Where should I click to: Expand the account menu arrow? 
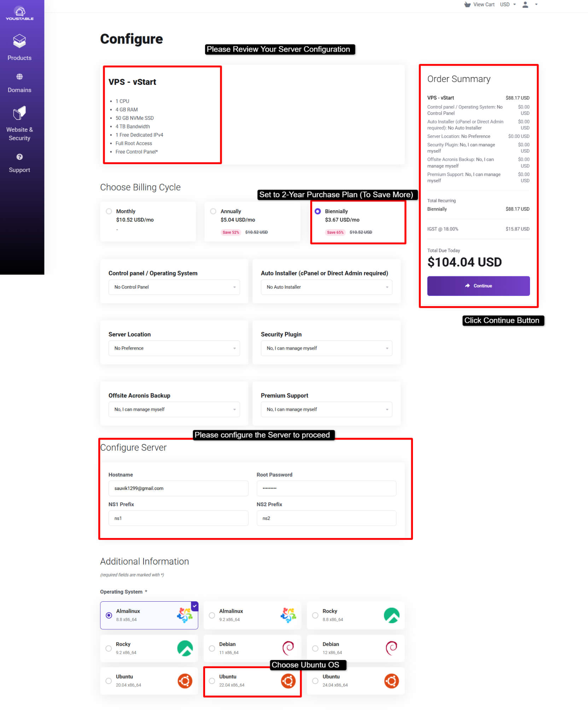tap(536, 5)
